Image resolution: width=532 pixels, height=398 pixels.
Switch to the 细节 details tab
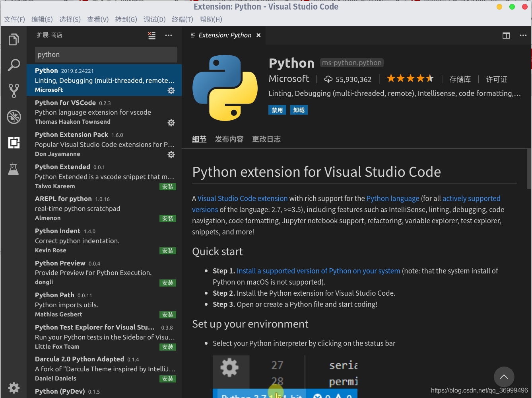pyautogui.click(x=199, y=139)
